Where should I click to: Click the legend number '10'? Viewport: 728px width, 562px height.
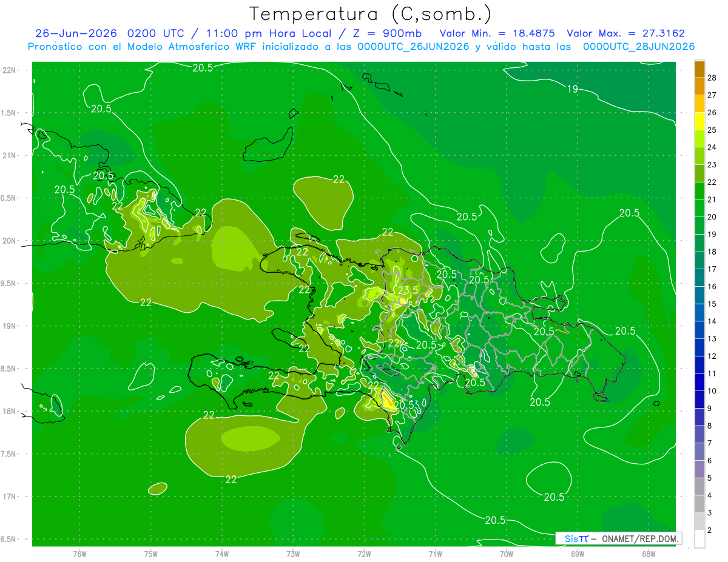[712, 391]
